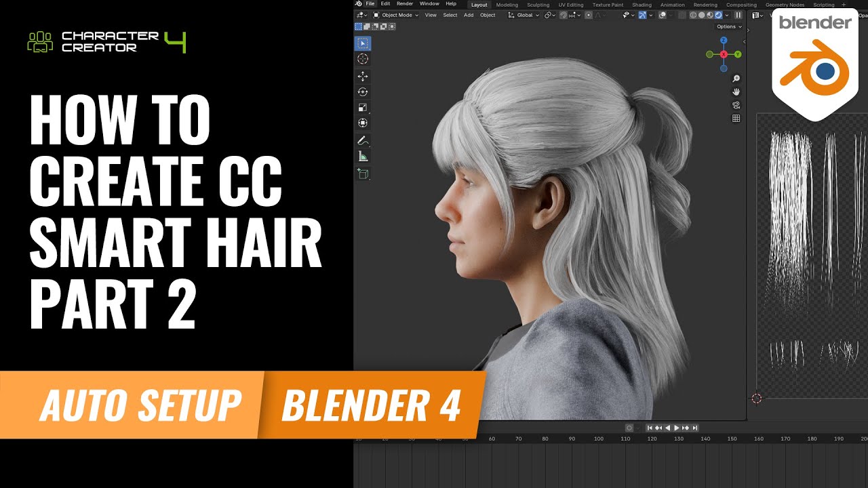This screenshot has height=488, width=868.
Task: Select the Move tool
Action: [363, 77]
